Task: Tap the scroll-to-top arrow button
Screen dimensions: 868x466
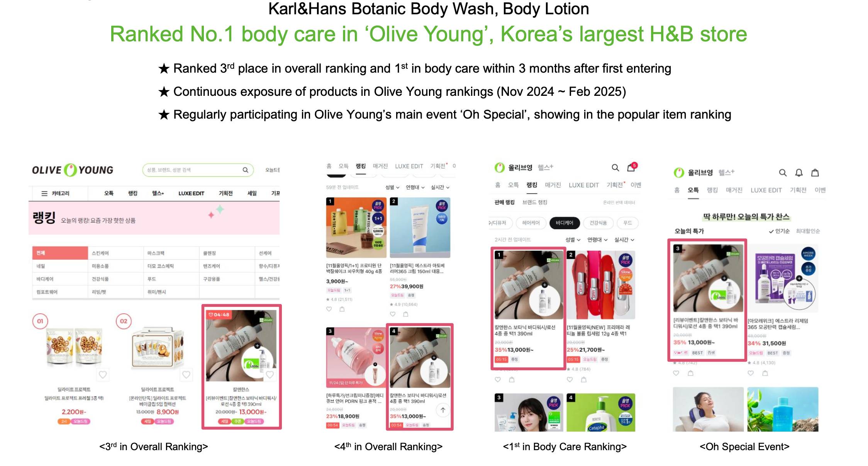Action: pyautogui.click(x=443, y=410)
